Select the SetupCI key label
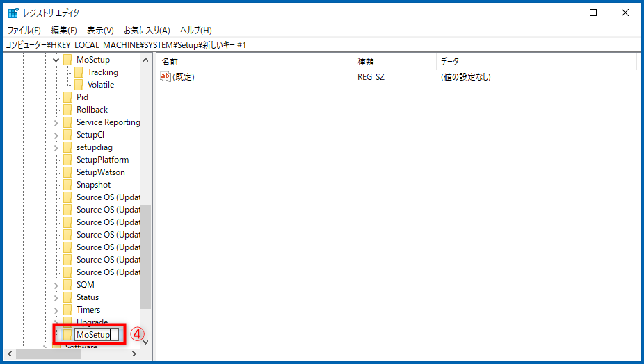The image size is (644, 364). [x=90, y=135]
